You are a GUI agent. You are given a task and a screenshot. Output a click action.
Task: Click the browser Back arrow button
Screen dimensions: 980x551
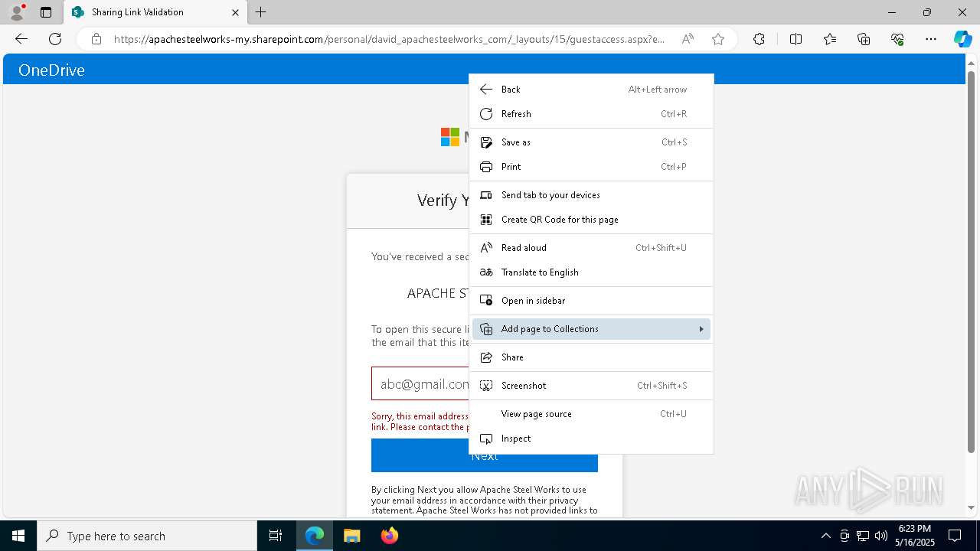[x=21, y=39]
